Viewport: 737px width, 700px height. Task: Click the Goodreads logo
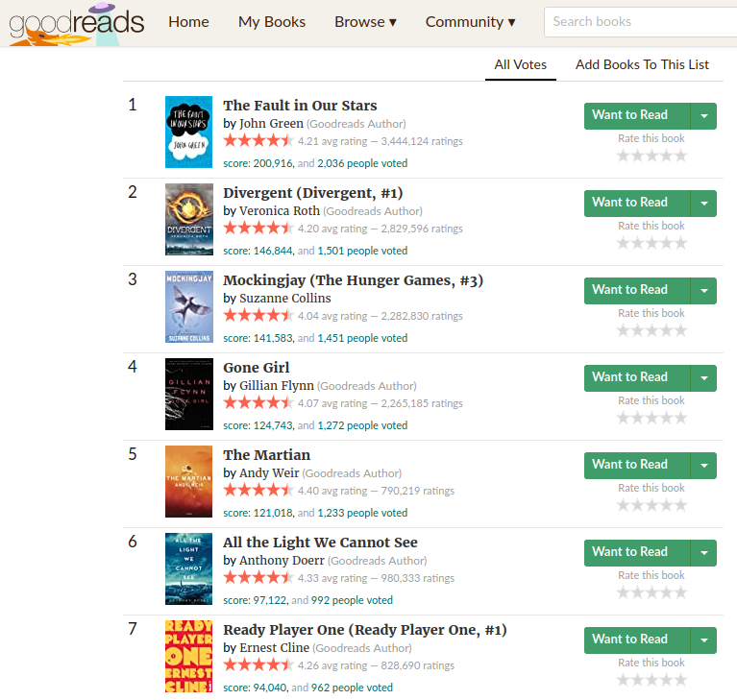[77, 23]
